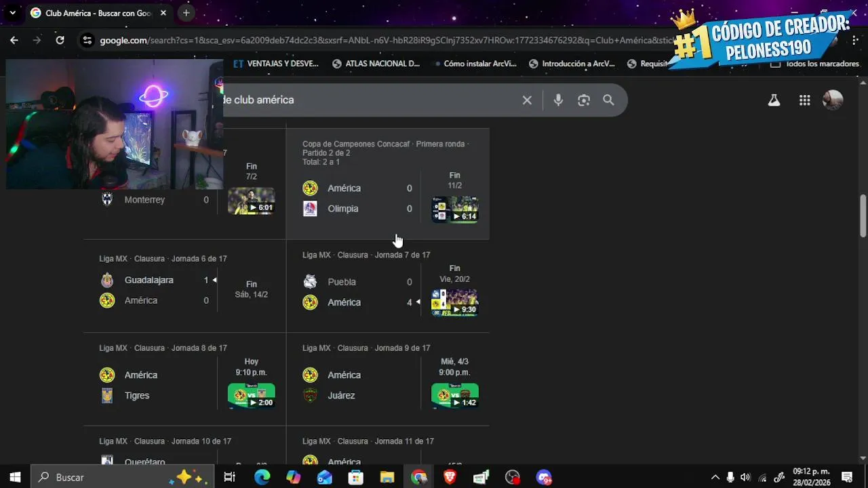This screenshot has height=488, width=868.
Task: Play Puebla vs América 9:30 highlight
Action: pyautogui.click(x=455, y=303)
